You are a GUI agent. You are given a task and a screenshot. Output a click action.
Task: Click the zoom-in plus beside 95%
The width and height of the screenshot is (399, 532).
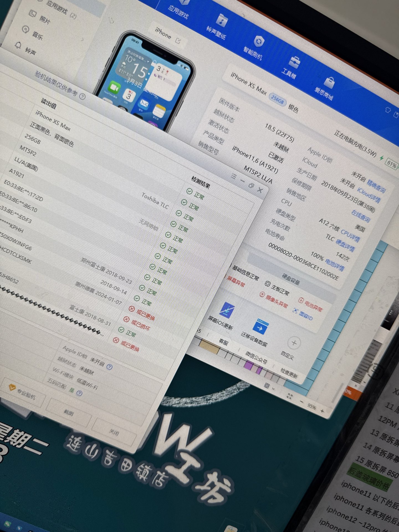(322, 411)
